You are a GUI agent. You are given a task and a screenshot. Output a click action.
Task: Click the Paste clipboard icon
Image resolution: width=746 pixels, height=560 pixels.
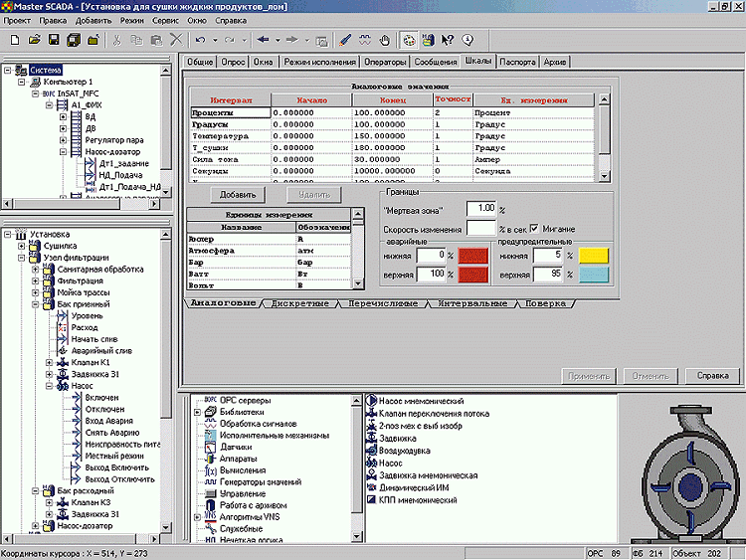[x=156, y=40]
